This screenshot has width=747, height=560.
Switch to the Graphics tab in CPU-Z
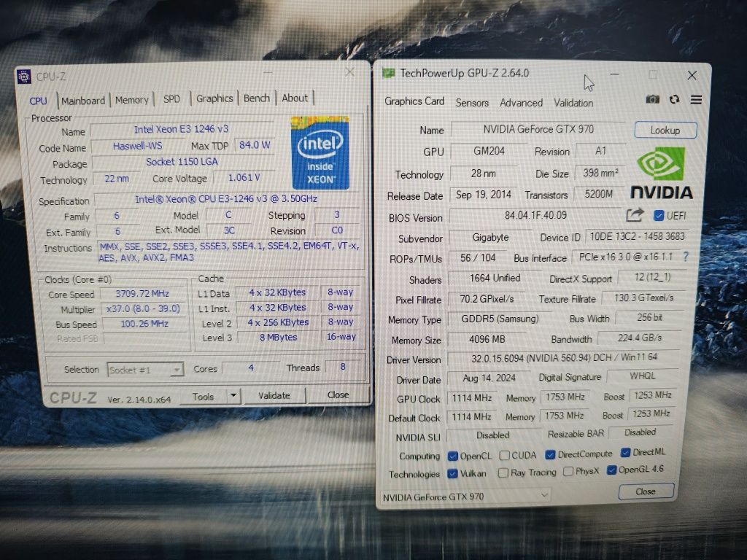point(214,98)
